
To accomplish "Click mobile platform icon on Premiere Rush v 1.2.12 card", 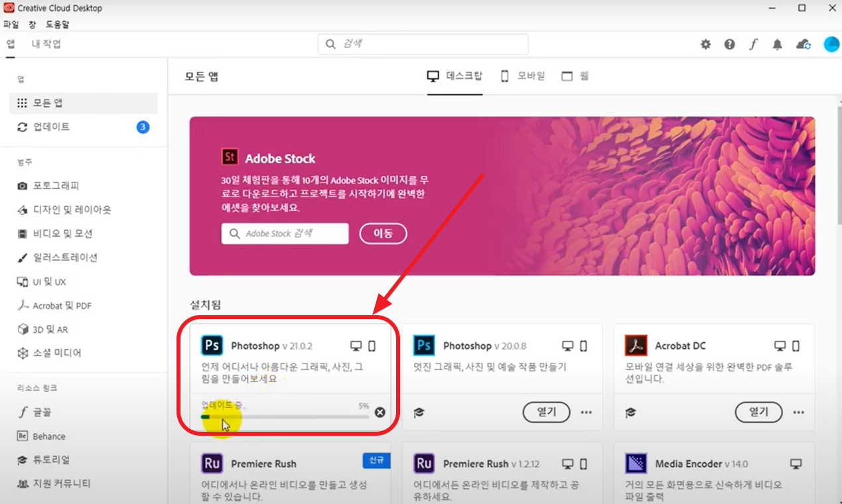I will (x=584, y=464).
